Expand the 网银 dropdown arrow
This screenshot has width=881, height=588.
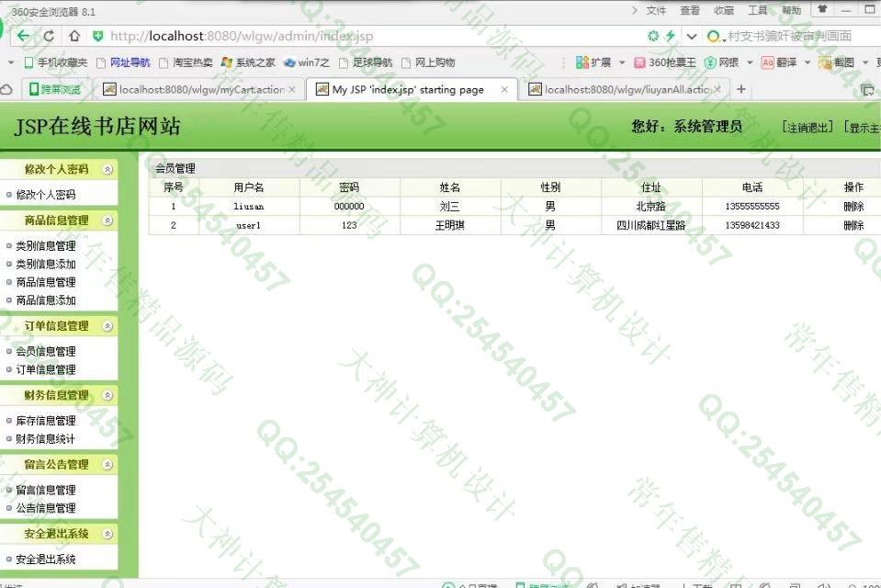[750, 63]
